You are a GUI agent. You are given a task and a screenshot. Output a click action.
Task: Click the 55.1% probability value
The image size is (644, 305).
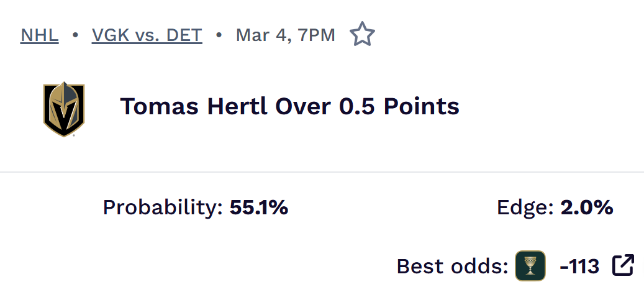259,207
